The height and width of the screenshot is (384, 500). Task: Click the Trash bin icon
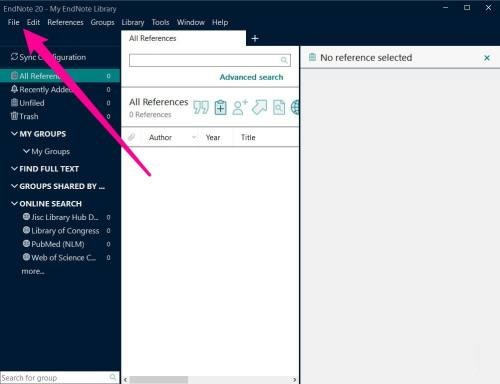tap(14, 116)
